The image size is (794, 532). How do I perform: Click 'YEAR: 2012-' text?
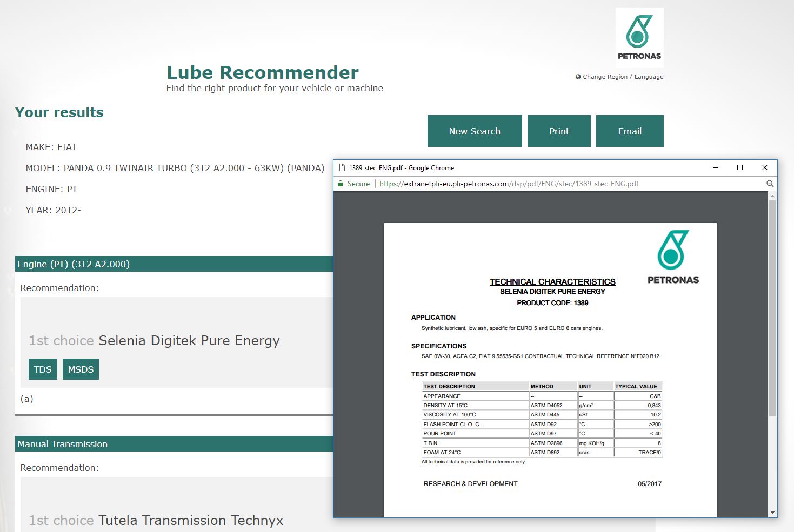coord(54,210)
